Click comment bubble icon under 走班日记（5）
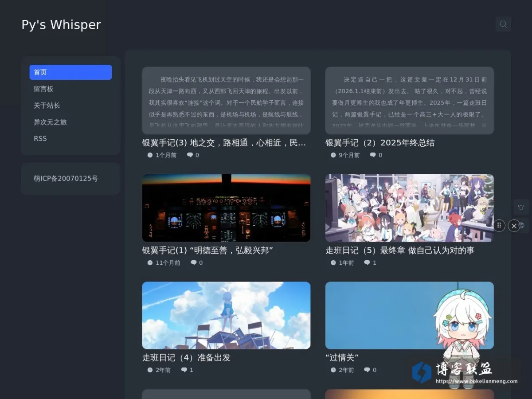The height and width of the screenshot is (399, 532). pos(367,262)
